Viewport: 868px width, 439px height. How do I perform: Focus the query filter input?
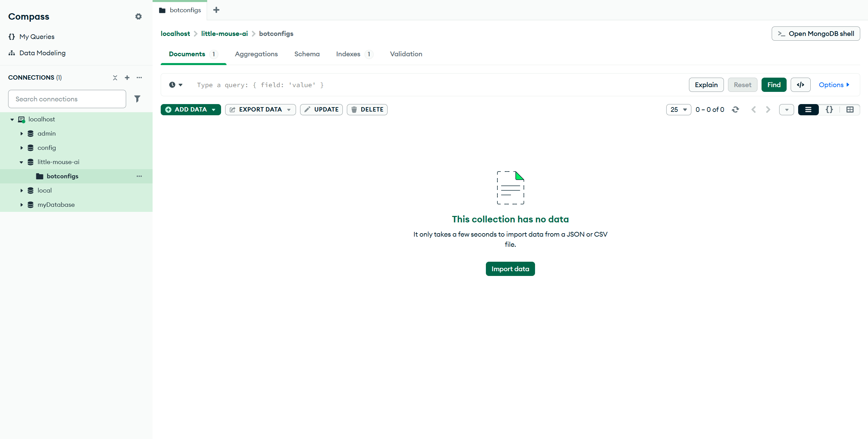tap(437, 85)
